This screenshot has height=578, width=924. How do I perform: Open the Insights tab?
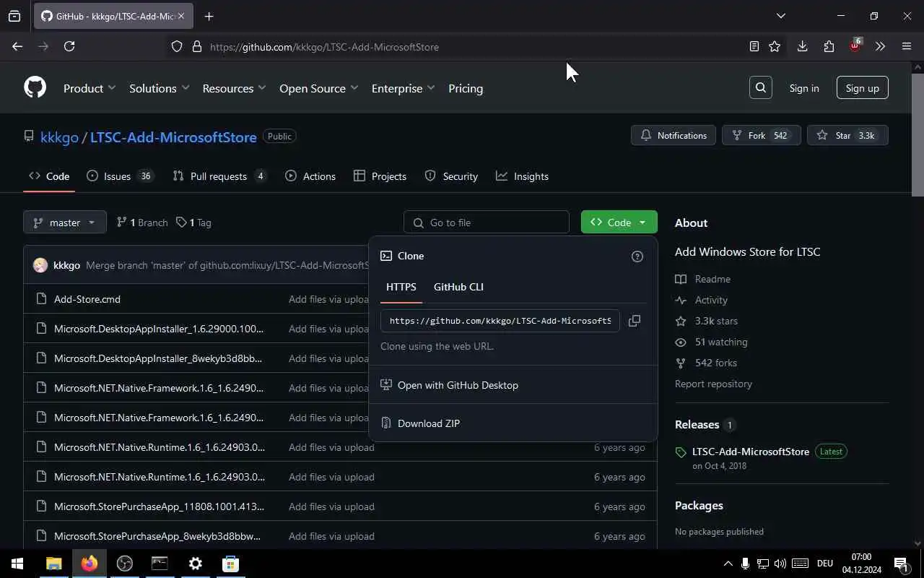[x=522, y=176]
